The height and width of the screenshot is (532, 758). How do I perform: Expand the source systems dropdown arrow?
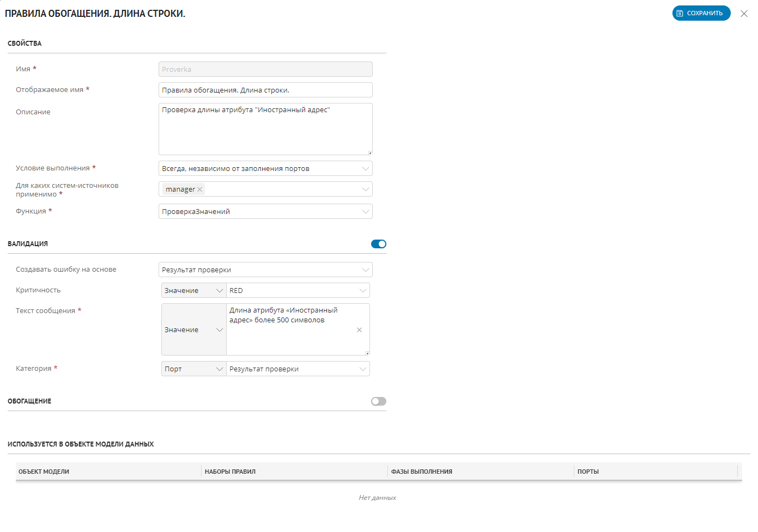tap(365, 189)
